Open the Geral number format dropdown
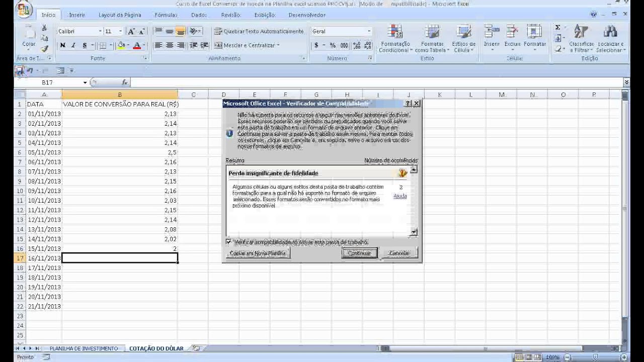This screenshot has width=644, height=362. point(369,31)
